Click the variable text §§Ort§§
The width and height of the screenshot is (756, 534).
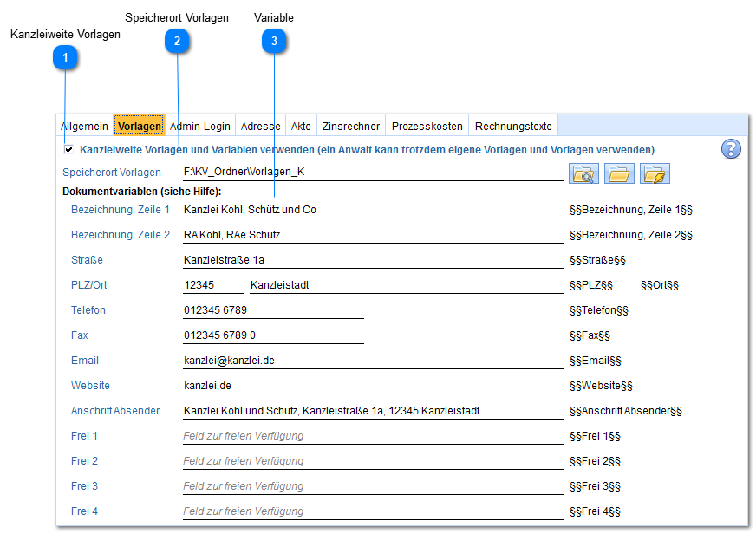click(660, 285)
